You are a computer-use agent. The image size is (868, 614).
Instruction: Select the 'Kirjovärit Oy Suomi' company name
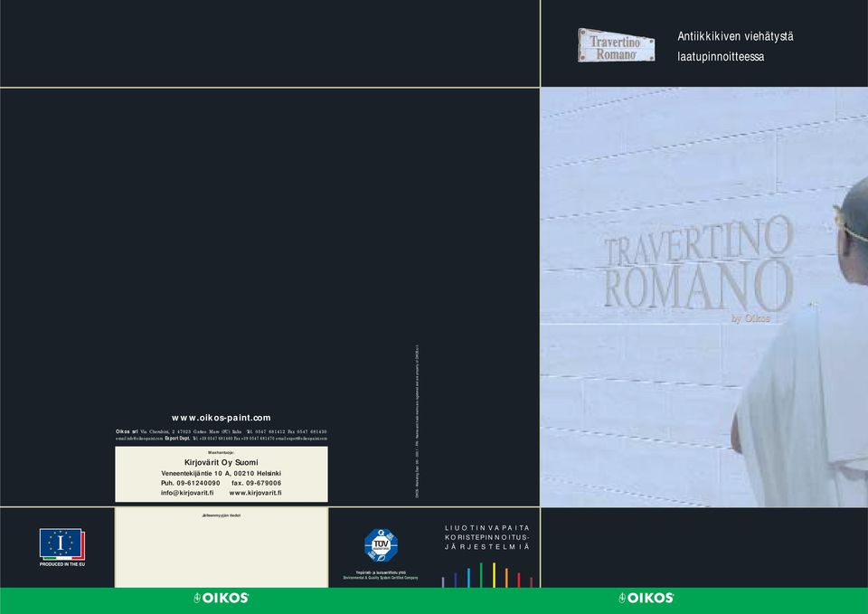[222, 462]
